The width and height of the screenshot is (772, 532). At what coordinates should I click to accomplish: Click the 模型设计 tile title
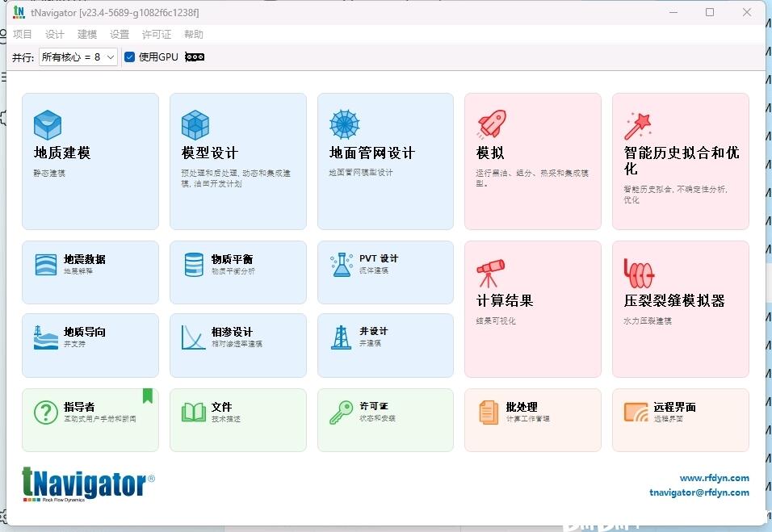click(210, 153)
